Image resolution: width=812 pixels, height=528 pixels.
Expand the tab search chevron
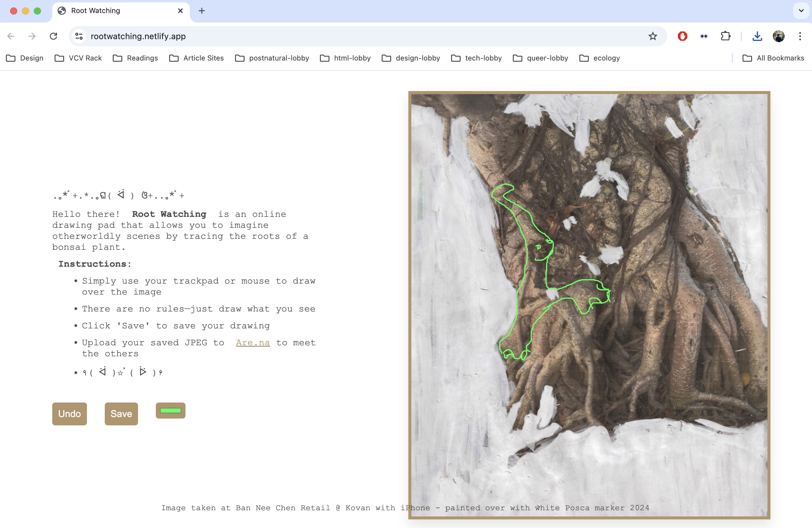[x=801, y=11]
